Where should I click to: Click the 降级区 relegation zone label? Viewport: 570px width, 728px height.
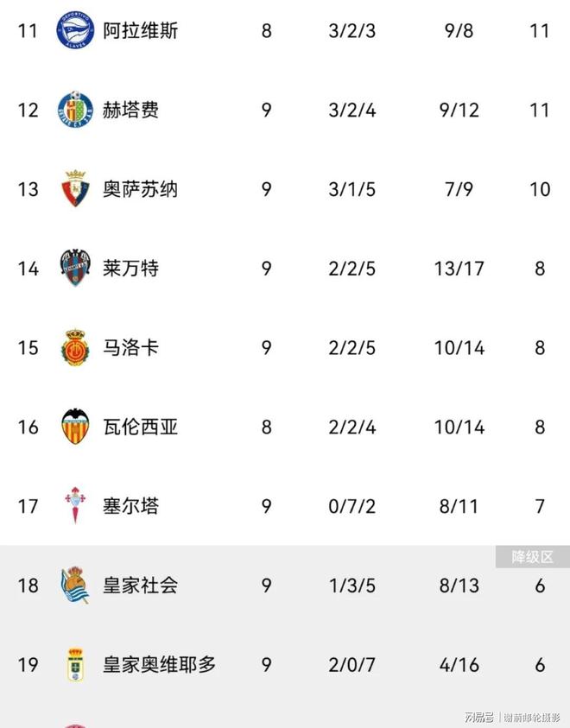[x=532, y=557]
